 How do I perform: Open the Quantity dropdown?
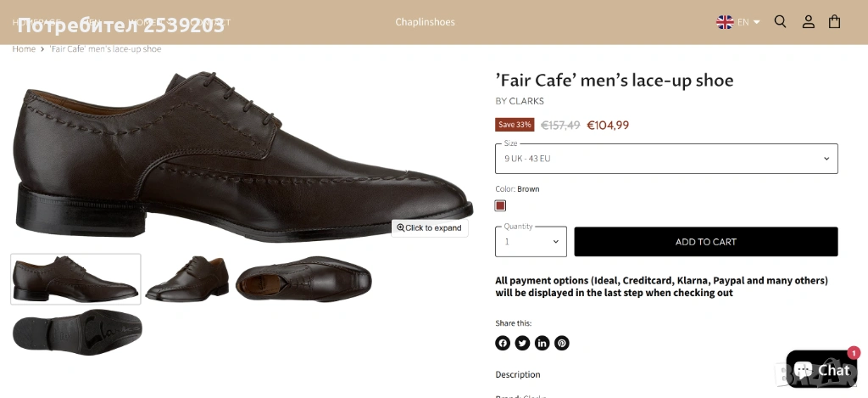531,242
